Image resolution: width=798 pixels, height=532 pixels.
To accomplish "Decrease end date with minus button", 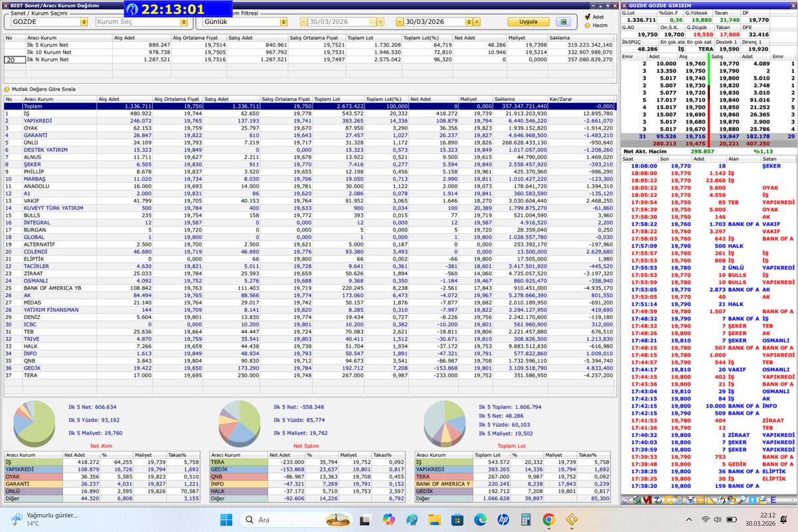I will tap(399, 22).
